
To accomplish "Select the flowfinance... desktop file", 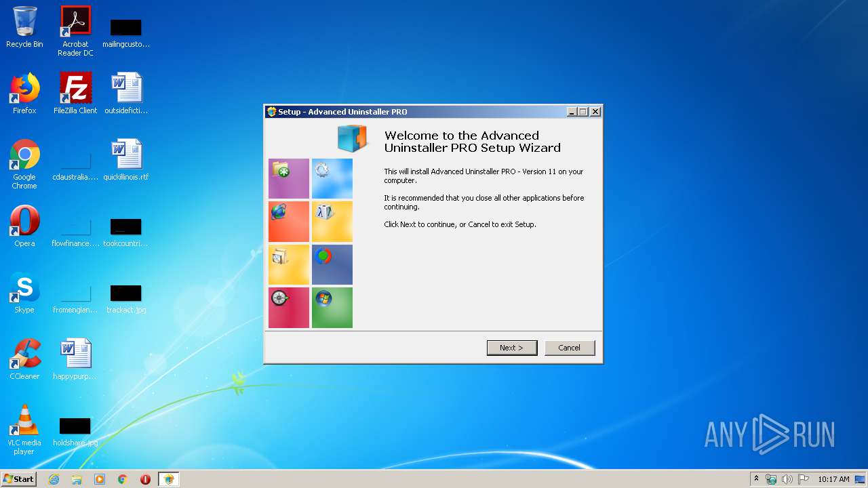I will (x=75, y=232).
